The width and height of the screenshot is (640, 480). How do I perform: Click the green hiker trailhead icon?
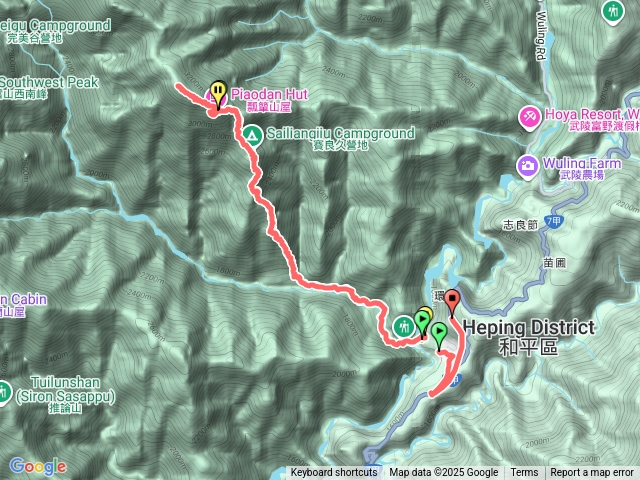403,327
